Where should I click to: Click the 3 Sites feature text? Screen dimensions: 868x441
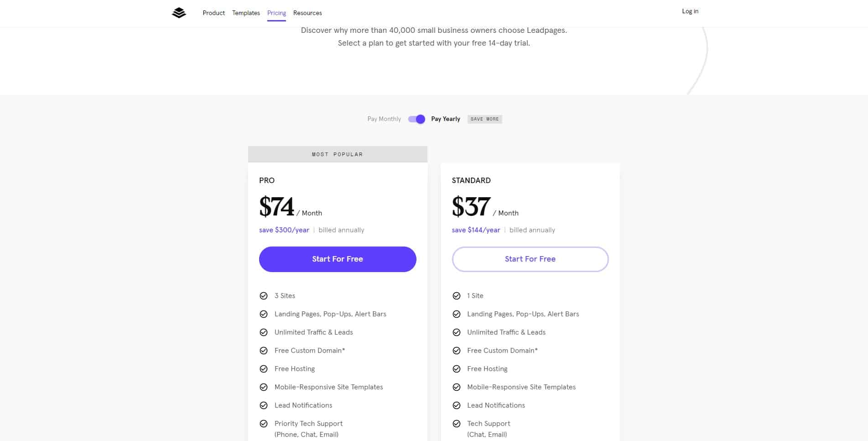pyautogui.click(x=285, y=296)
